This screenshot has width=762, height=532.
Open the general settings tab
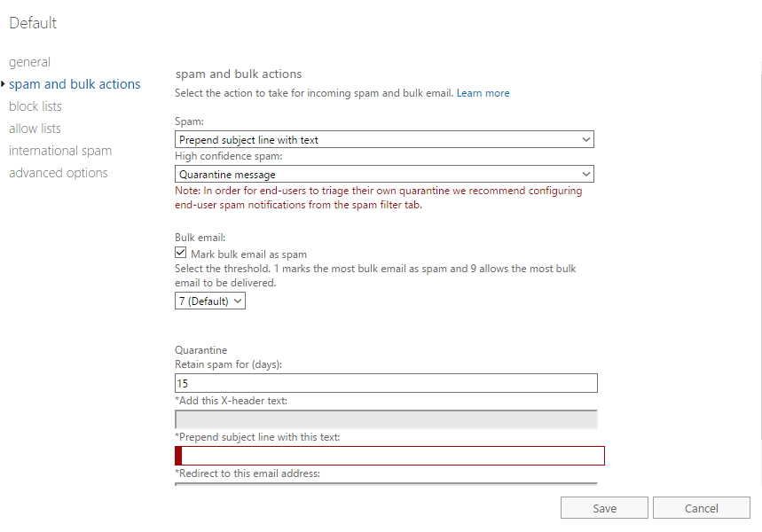(29, 62)
